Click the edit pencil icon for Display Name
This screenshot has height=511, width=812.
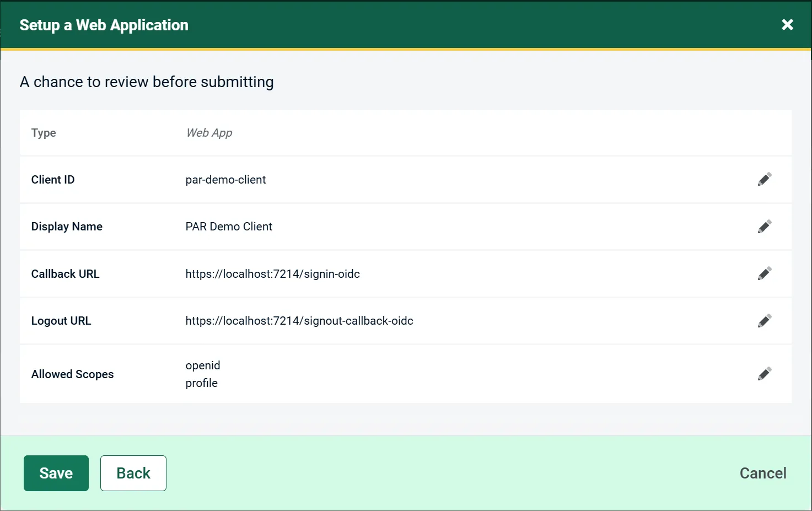tap(765, 226)
